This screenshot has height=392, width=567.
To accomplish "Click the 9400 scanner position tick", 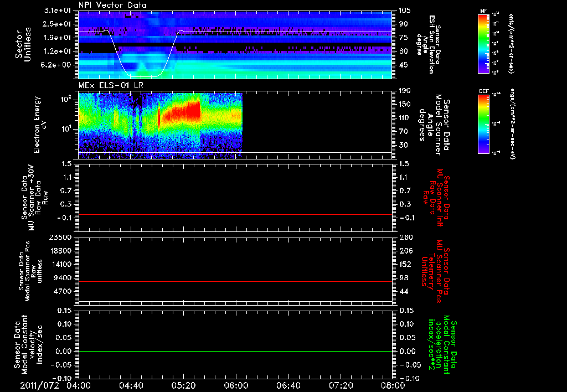I will pos(63,278).
